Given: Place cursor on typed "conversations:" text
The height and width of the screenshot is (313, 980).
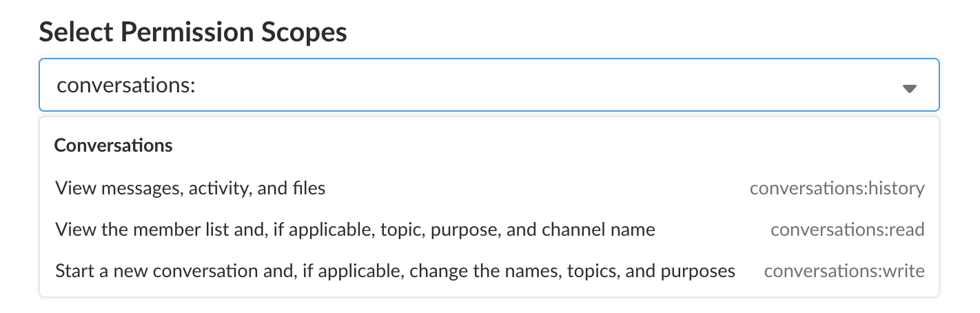Looking at the screenshot, I should point(127,85).
